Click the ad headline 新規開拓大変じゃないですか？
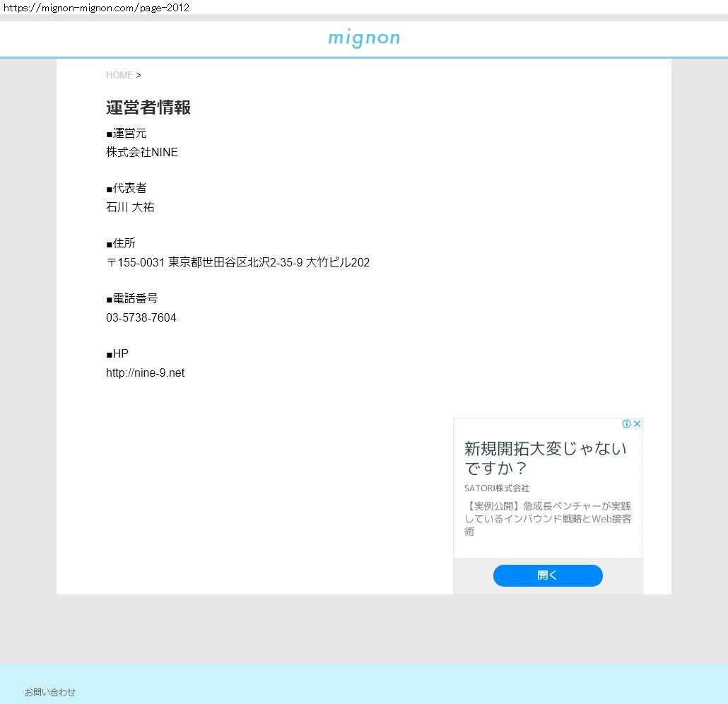The width and height of the screenshot is (728, 704). click(545, 458)
